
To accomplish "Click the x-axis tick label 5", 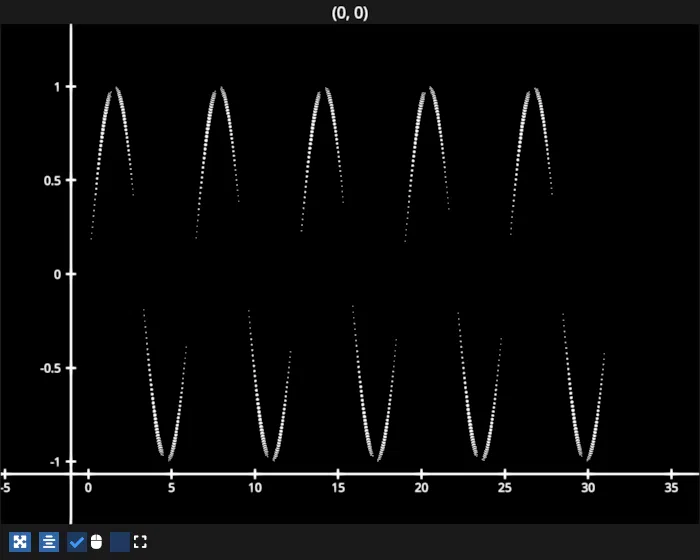I will (171, 488).
